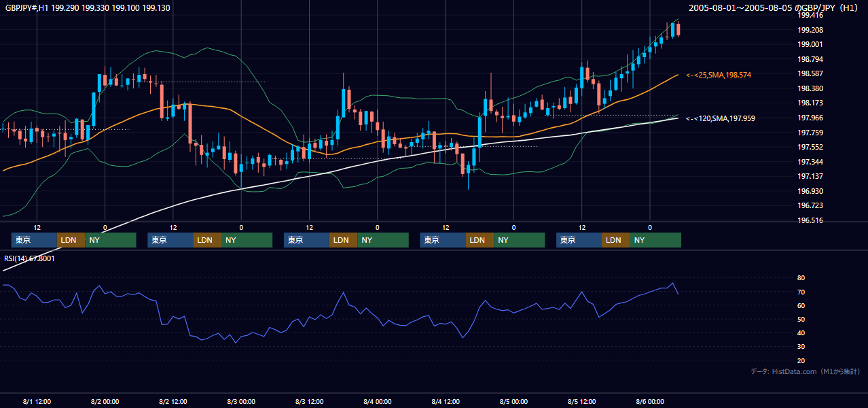Click the 8/6 00:00 date label

pos(650,401)
